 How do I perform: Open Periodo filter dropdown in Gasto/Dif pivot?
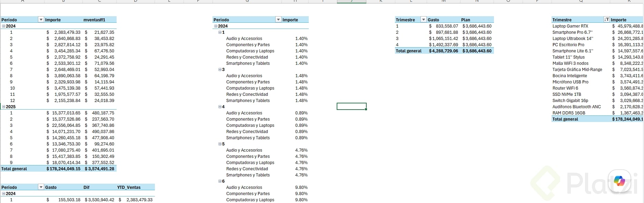[41, 187]
